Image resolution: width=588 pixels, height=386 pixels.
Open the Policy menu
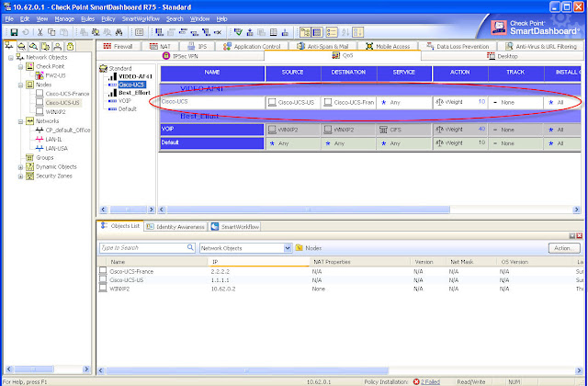pyautogui.click(x=108, y=18)
